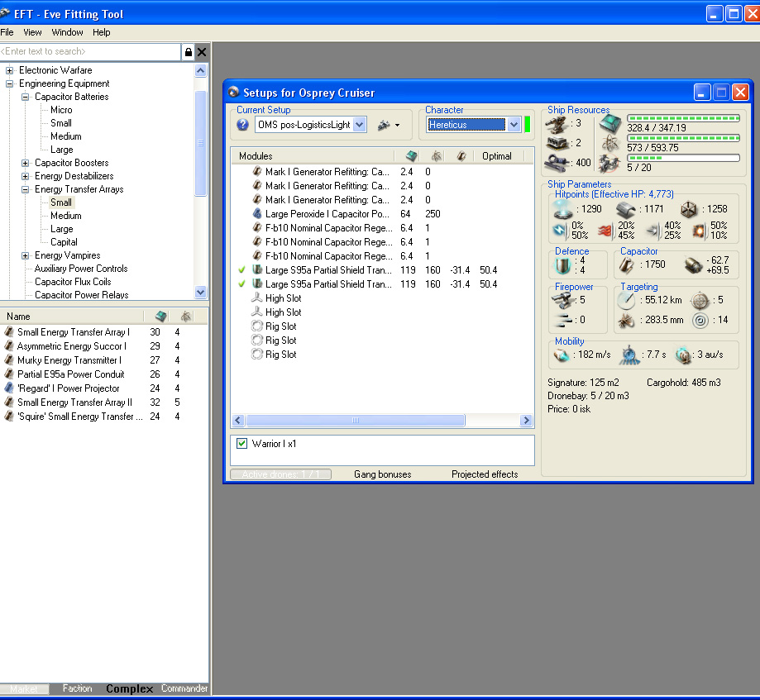760x700 pixels.
Task: Click the shield hitpoints icon
Action: 563,209
